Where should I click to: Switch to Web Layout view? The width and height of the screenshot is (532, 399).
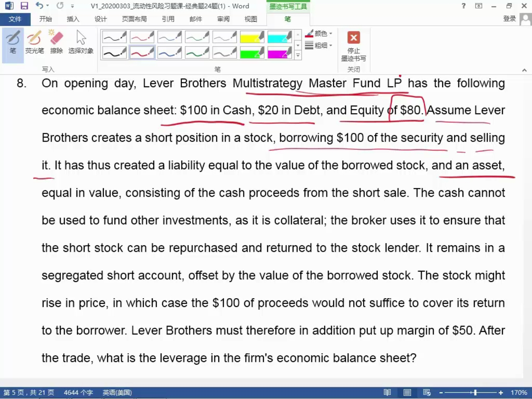427,392
